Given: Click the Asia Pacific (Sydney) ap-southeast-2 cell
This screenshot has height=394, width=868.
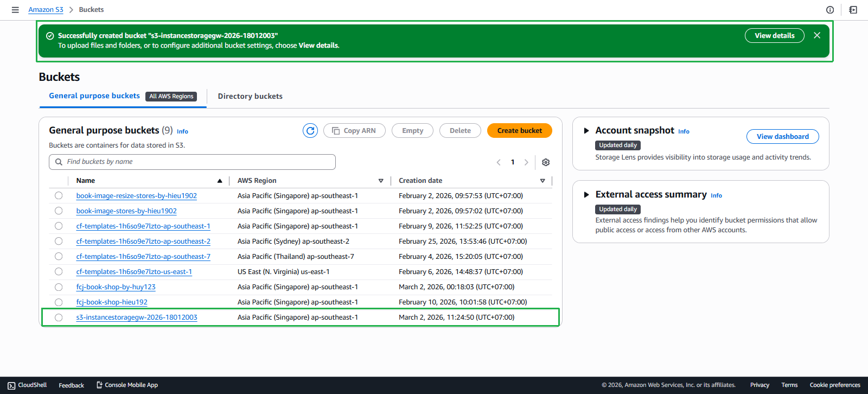Looking at the screenshot, I should coord(293,242).
